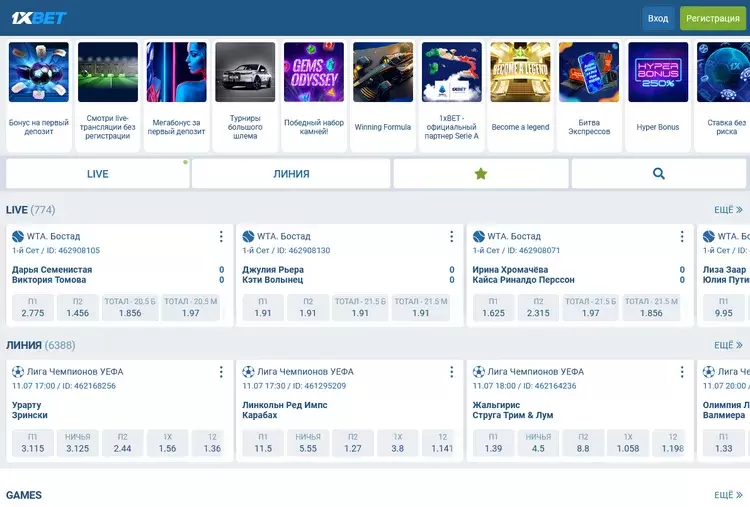This screenshot has height=507, width=750.
Task: Open options menu for Жальгирис match
Action: tap(682, 372)
